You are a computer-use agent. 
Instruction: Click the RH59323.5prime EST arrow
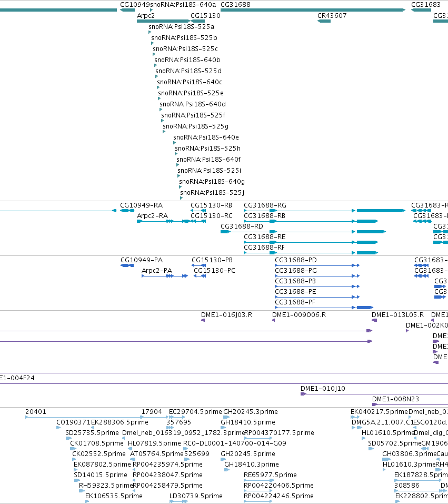click(x=82, y=491)
